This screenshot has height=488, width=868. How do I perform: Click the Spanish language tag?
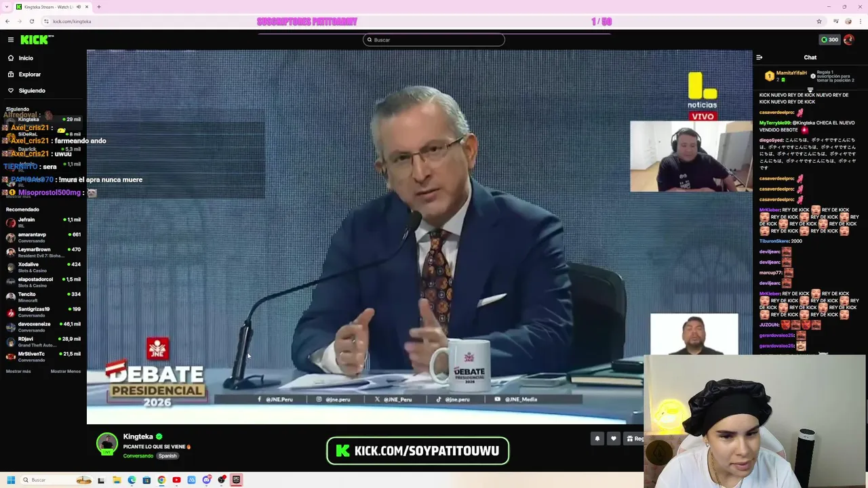pyautogui.click(x=167, y=456)
